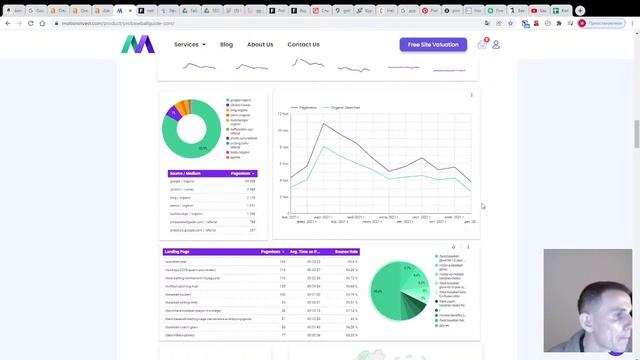The width and height of the screenshot is (640, 360).
Task: Click the webcam video overlay
Action: (588, 300)
